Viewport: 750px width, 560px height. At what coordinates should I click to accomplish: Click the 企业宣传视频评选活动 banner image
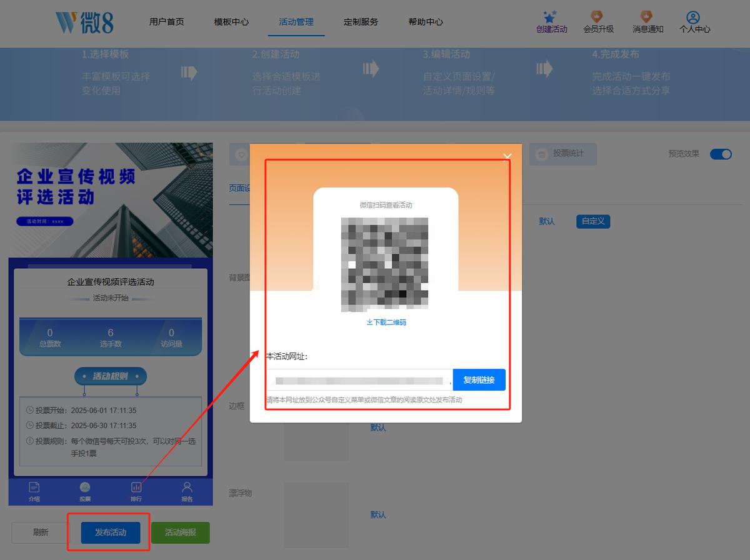[111, 200]
